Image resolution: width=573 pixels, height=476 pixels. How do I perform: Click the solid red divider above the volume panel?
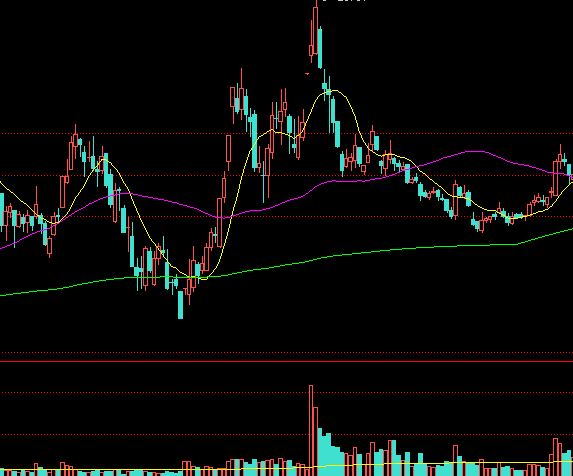click(286, 361)
